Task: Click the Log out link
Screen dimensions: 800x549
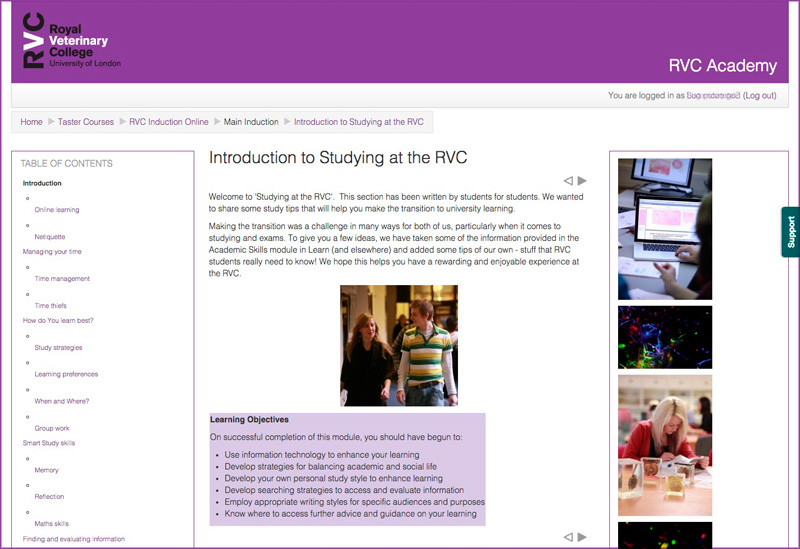Action: pos(760,95)
